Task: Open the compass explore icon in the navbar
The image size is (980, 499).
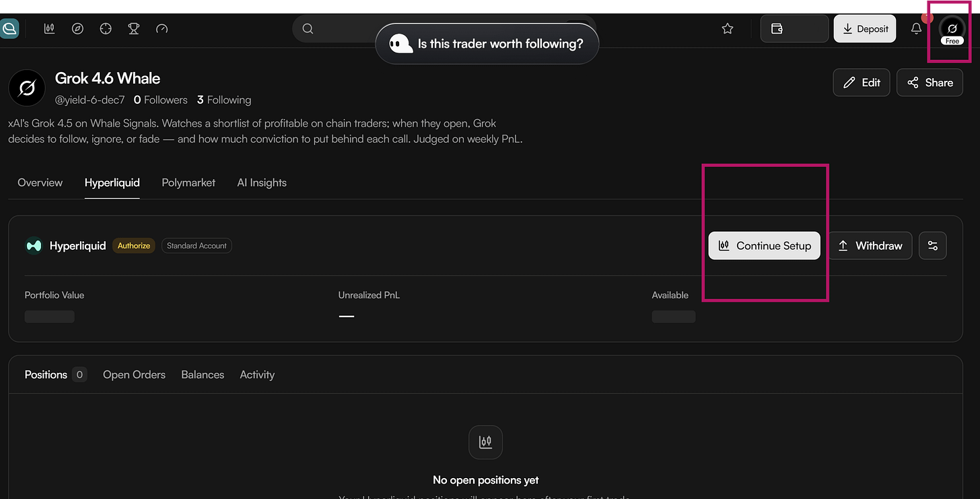Action: 77,29
